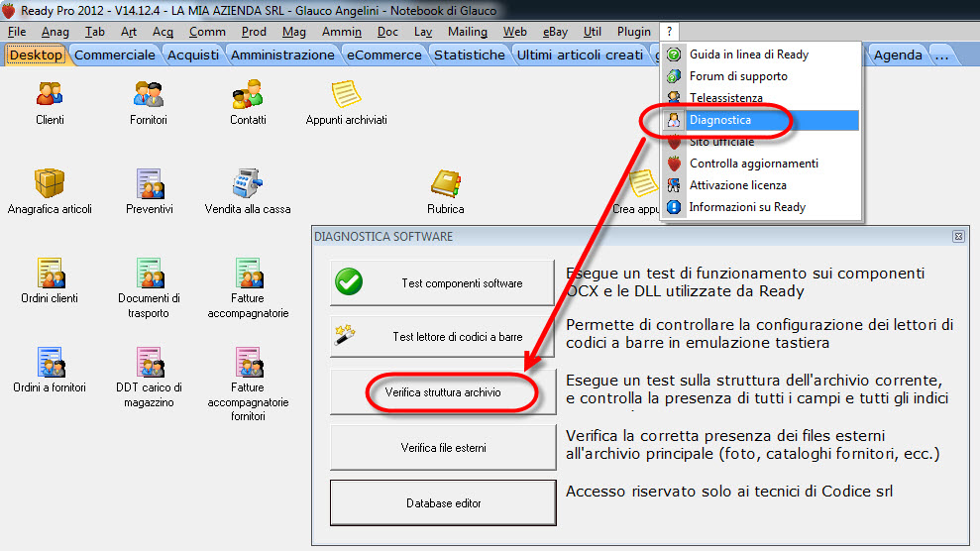Click the Forum di supporto icon
The height and width of the screenshot is (551, 980).
[674, 76]
